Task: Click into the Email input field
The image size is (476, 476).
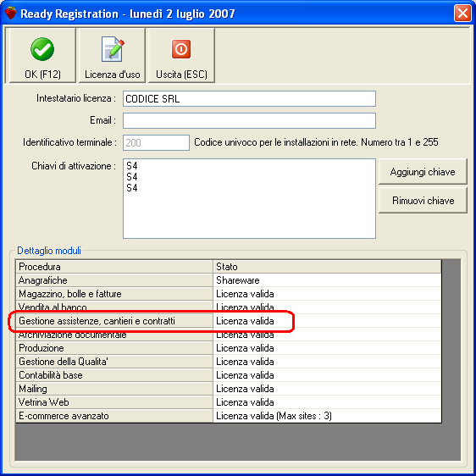Action: coord(249,120)
